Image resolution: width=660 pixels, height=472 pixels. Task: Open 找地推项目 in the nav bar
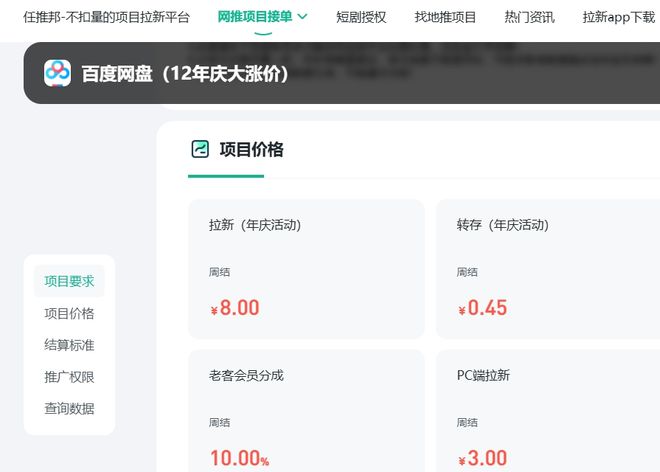[445, 17]
